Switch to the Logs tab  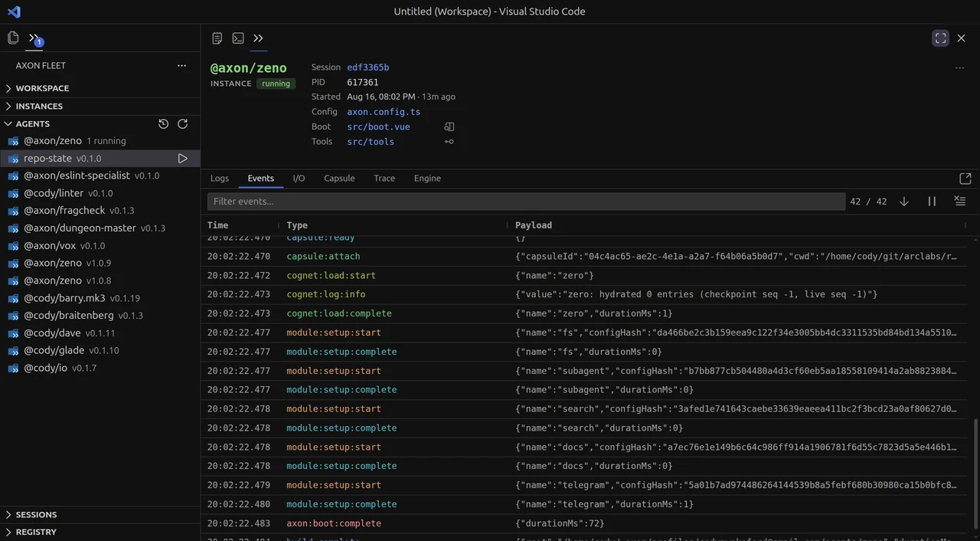(220, 178)
